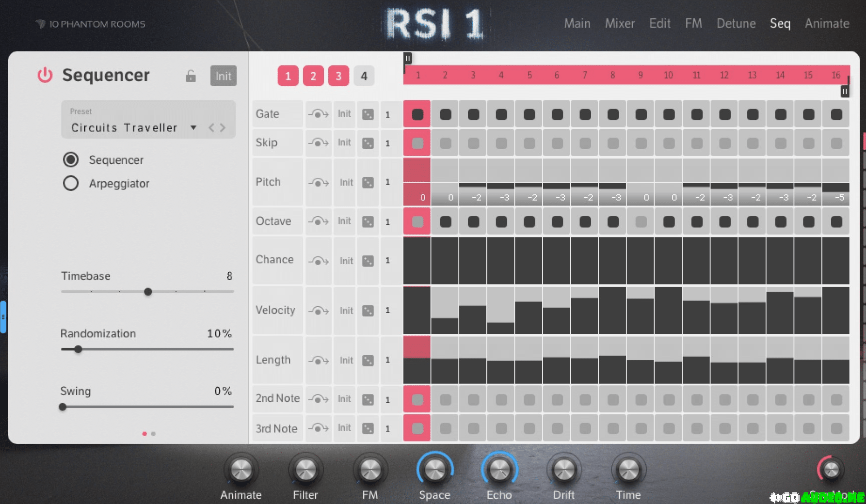Select the Arpeggiator radio button
Screen dimensions: 866x504
click(71, 183)
